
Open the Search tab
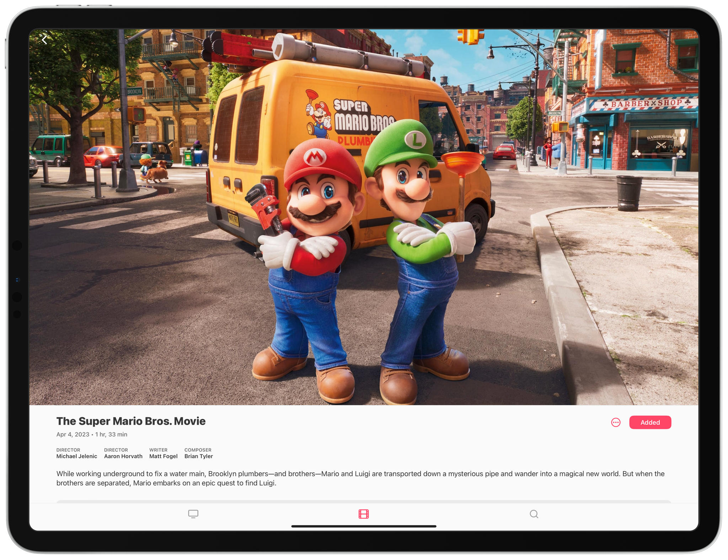[534, 514]
